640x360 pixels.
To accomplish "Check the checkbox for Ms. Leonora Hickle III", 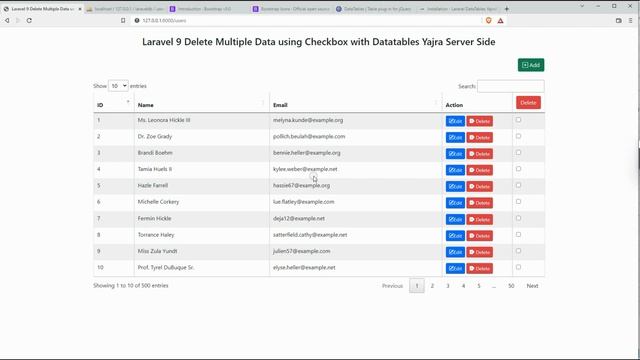I will pyautogui.click(x=518, y=120).
